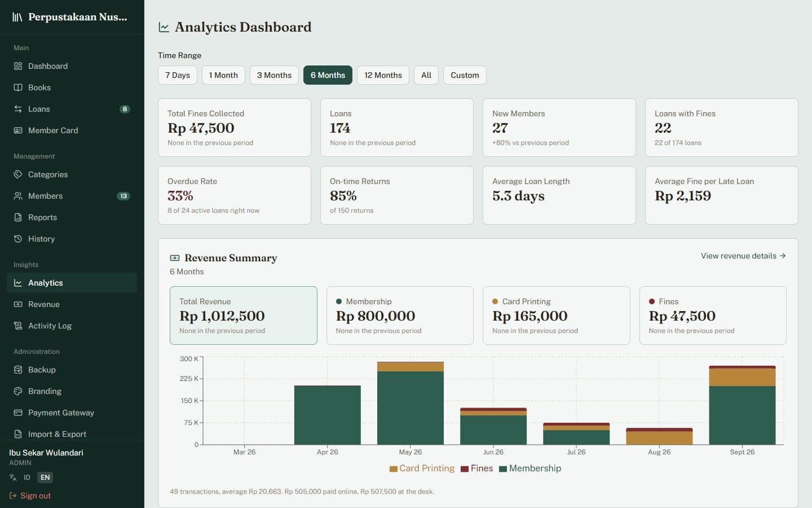Open the Dashboard page
Viewport: 812px width, 508px height.
point(72,66)
